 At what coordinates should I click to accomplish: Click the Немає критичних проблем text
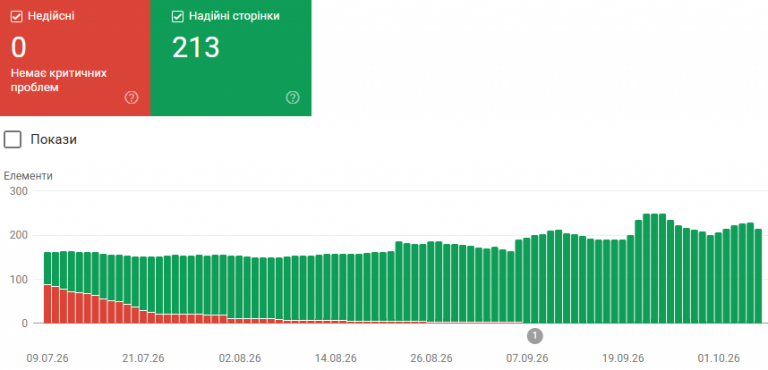tap(59, 80)
